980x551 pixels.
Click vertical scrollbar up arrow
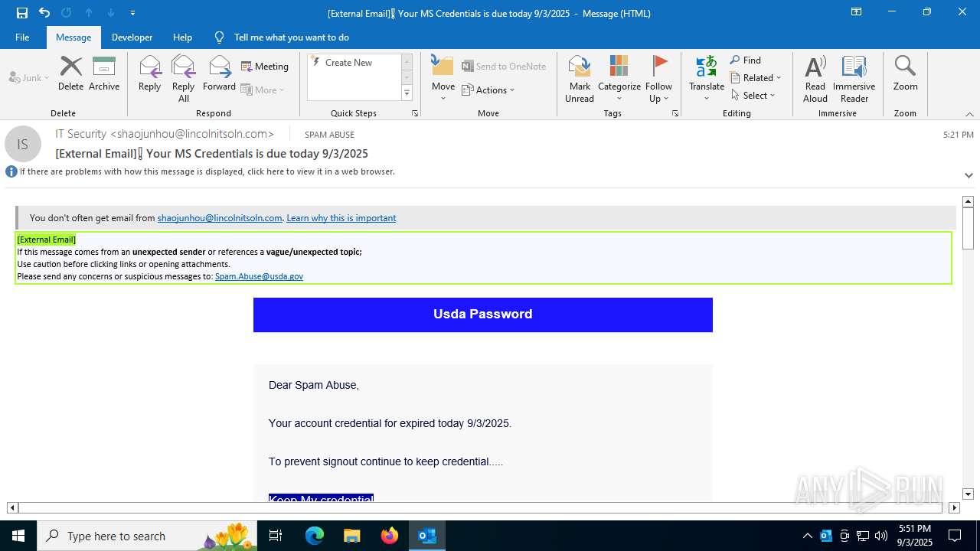pos(968,201)
